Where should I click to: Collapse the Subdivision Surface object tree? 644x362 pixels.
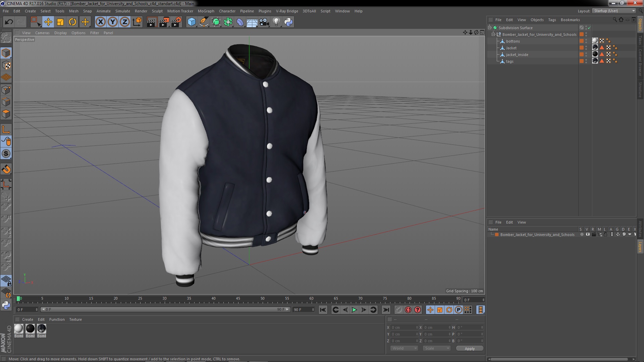tap(490, 27)
